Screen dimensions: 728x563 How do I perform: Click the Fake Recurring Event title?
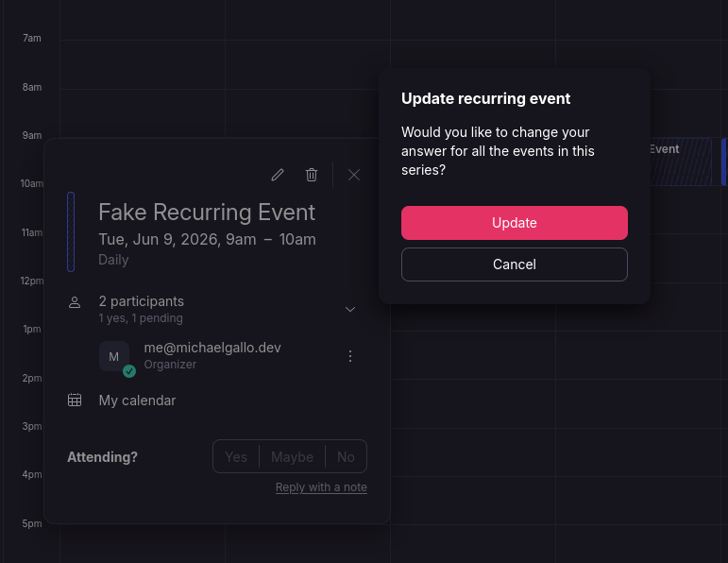pos(207,213)
